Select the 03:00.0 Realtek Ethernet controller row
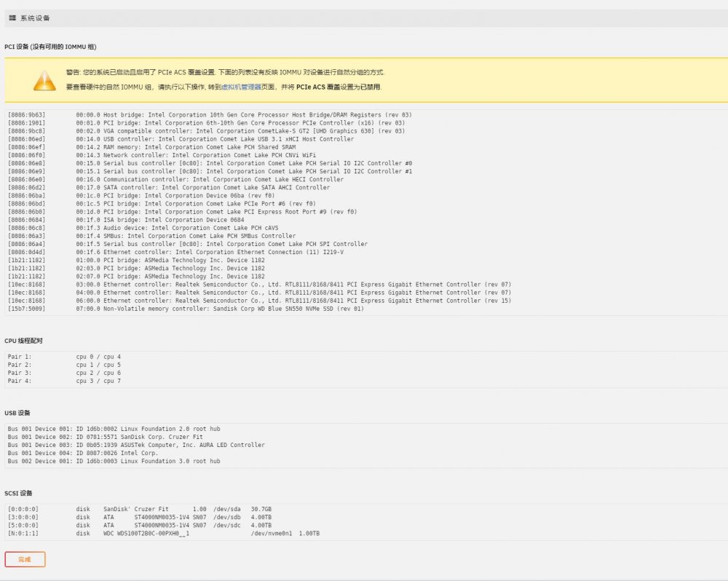Viewport: 728px width, 581px height. pyautogui.click(x=260, y=284)
